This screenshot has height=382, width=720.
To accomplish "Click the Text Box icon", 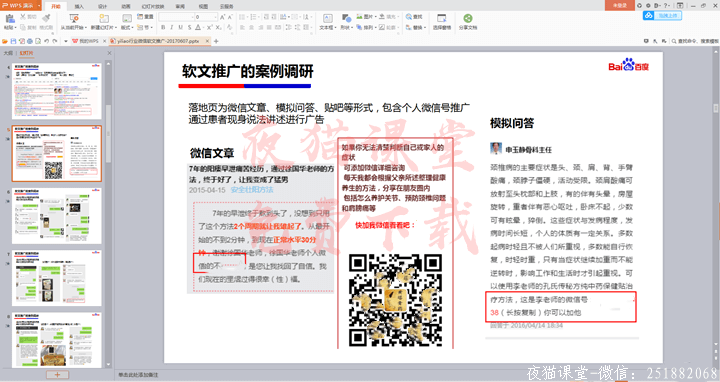I will [328, 18].
